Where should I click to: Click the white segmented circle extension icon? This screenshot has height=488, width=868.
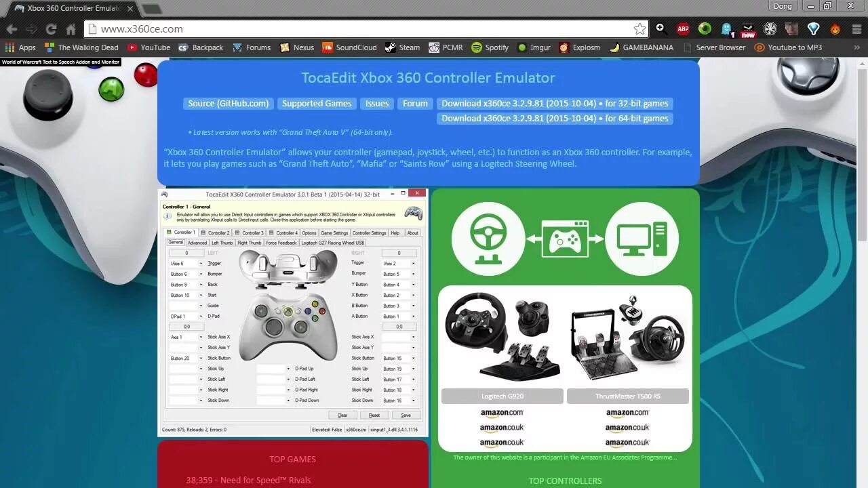tap(770, 28)
